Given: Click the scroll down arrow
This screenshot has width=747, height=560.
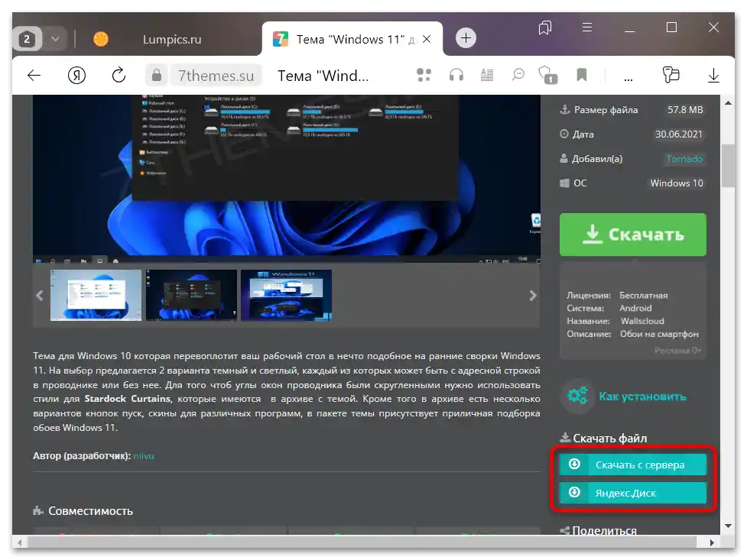Looking at the screenshot, I should pos(728,526).
